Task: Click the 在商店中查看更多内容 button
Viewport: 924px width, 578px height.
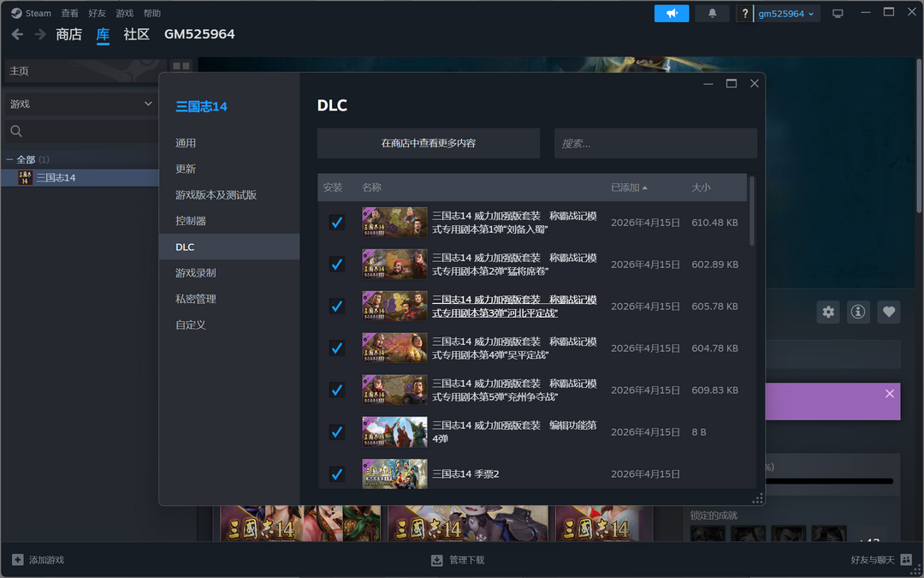Action: [428, 144]
